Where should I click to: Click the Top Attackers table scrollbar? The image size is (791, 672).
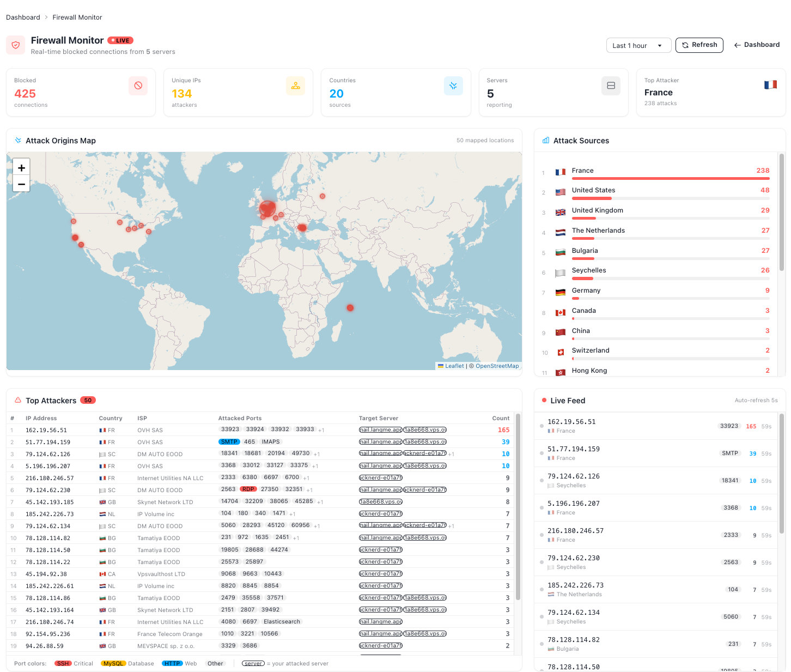[x=518, y=507]
